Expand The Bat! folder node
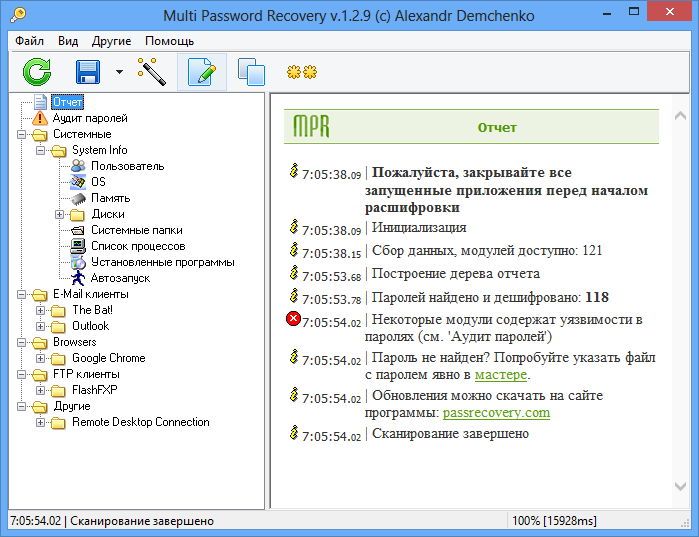The image size is (699, 537). click(40, 310)
